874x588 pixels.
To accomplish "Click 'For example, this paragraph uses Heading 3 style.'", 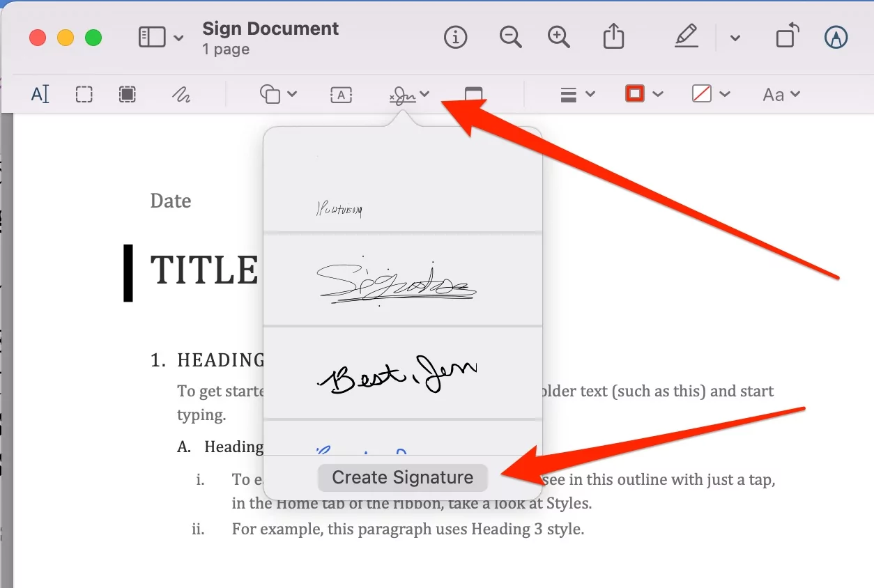I will point(408,529).
